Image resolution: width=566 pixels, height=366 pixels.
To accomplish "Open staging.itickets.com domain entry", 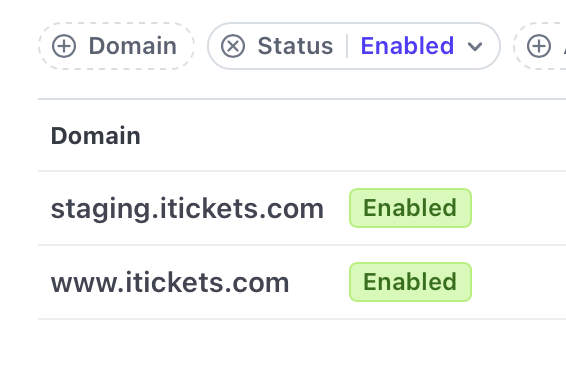I will point(187,209).
